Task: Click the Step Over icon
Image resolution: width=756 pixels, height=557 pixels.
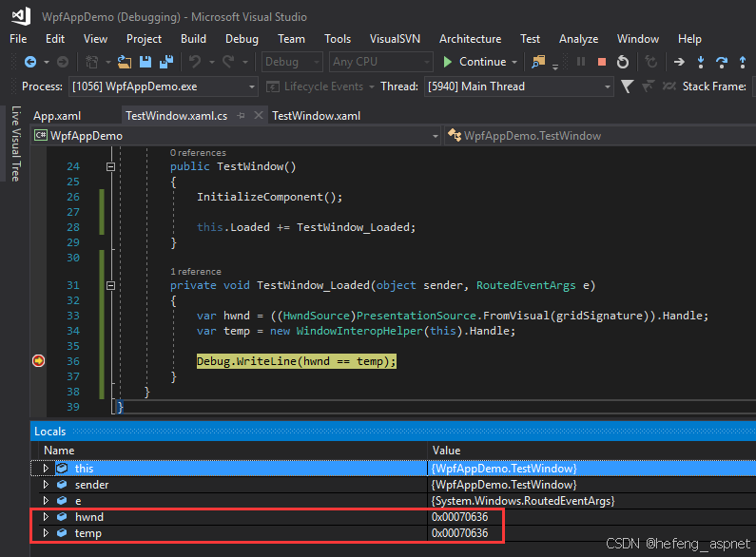Action: (x=722, y=62)
